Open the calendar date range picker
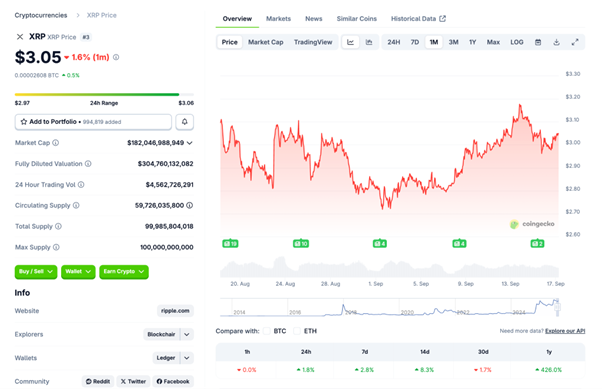 (538, 42)
